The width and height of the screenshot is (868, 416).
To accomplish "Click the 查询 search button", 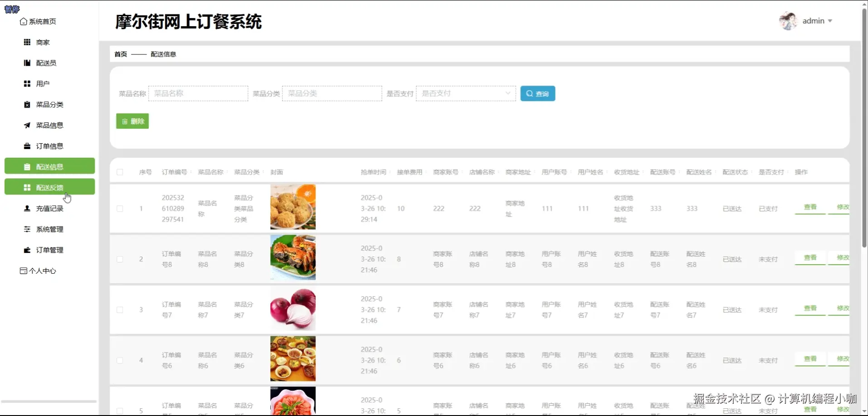I will coord(537,93).
